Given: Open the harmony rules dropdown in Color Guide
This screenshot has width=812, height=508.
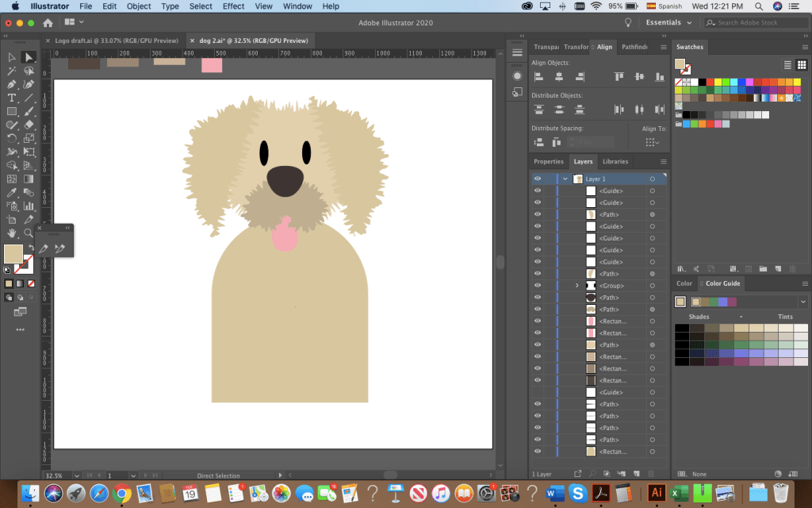Looking at the screenshot, I should pos(802,302).
